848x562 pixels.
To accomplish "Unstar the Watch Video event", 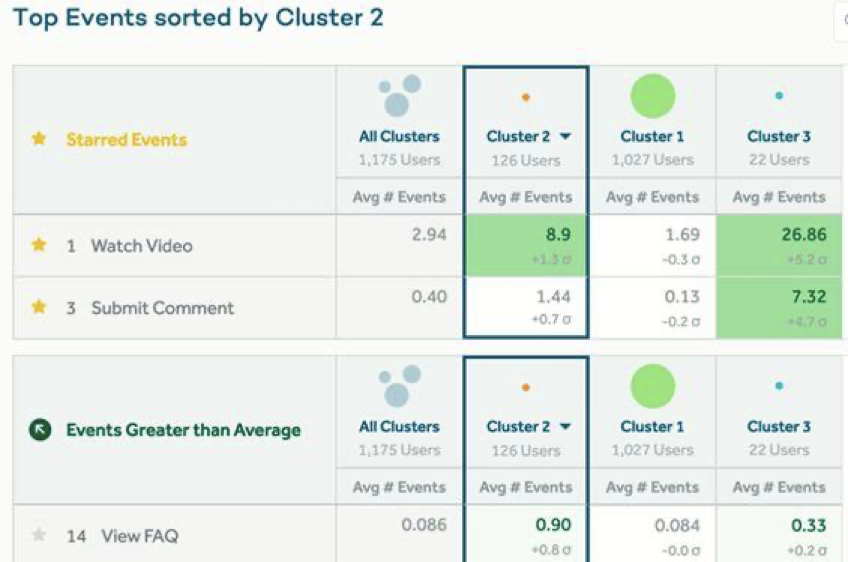I will [39, 244].
